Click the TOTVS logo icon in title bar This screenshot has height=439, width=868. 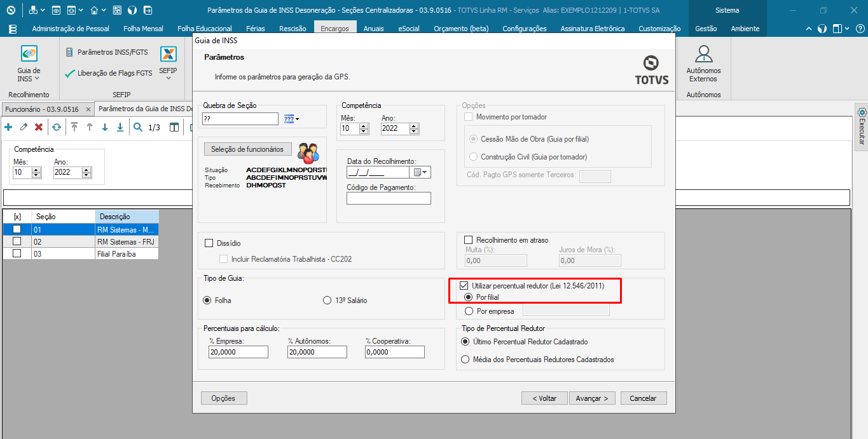click(11, 10)
